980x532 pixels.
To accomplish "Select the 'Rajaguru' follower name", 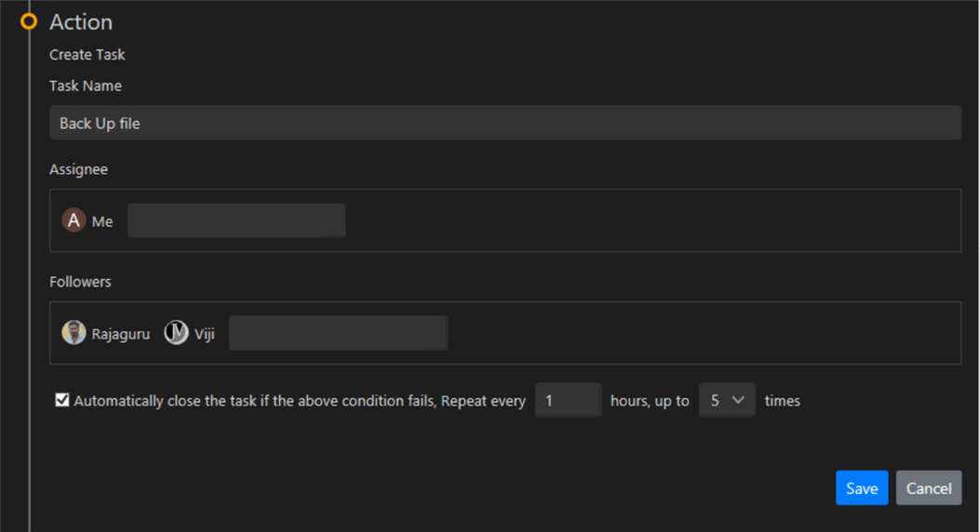I will 121,334.
